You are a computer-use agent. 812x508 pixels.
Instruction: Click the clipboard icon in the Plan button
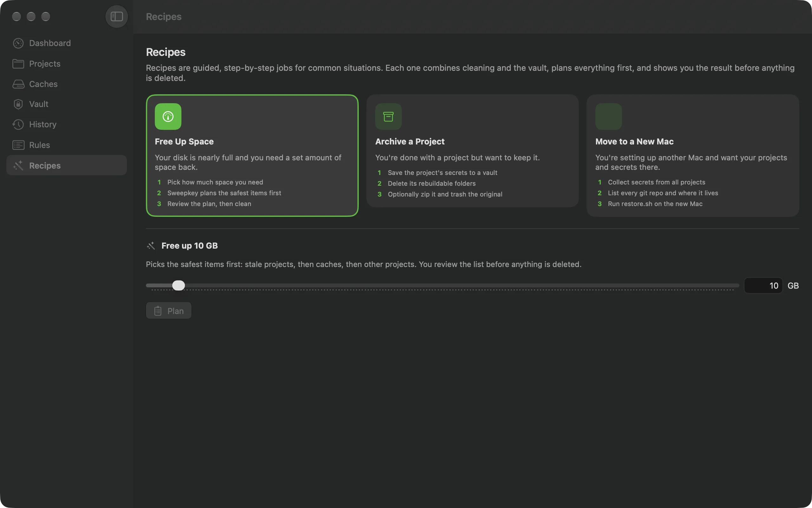coord(158,311)
